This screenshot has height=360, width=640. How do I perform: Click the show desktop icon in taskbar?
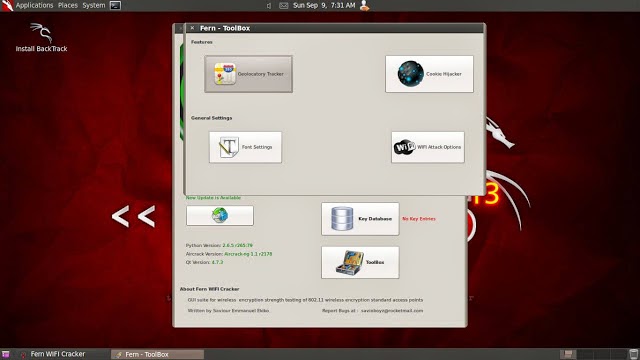coord(5,354)
